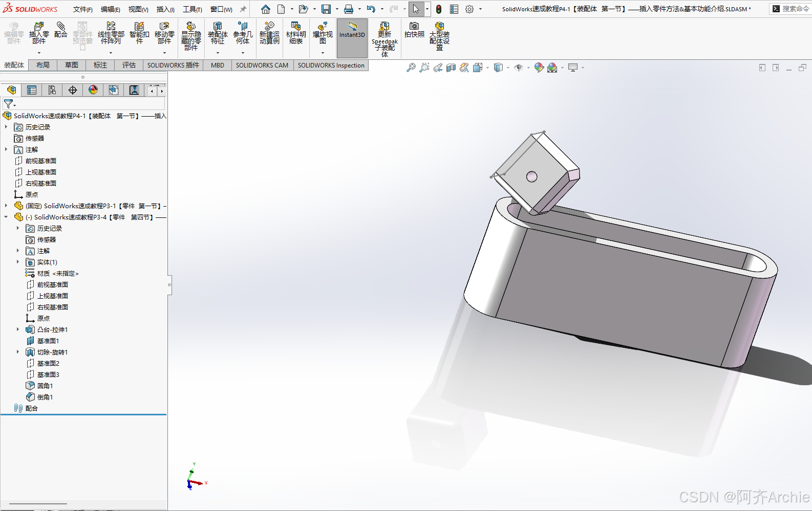812x511 pixels.
Task: Select 圆角1 feature
Action: point(45,386)
